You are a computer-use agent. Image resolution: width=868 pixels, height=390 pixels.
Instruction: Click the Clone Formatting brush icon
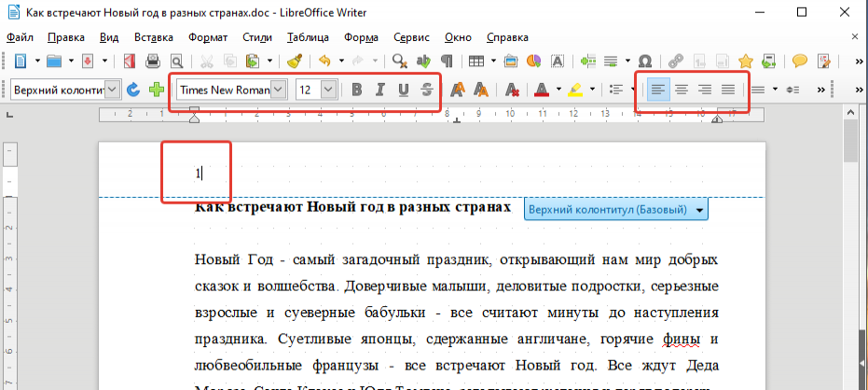(294, 62)
